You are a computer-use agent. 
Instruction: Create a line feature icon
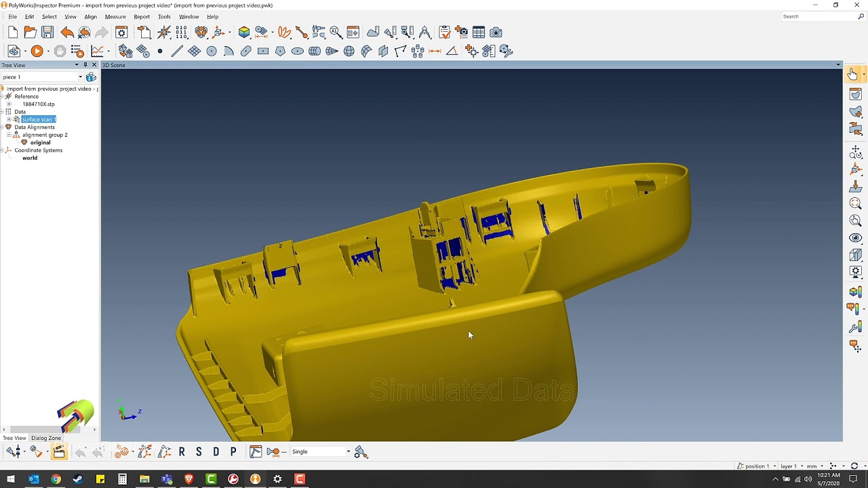[177, 51]
